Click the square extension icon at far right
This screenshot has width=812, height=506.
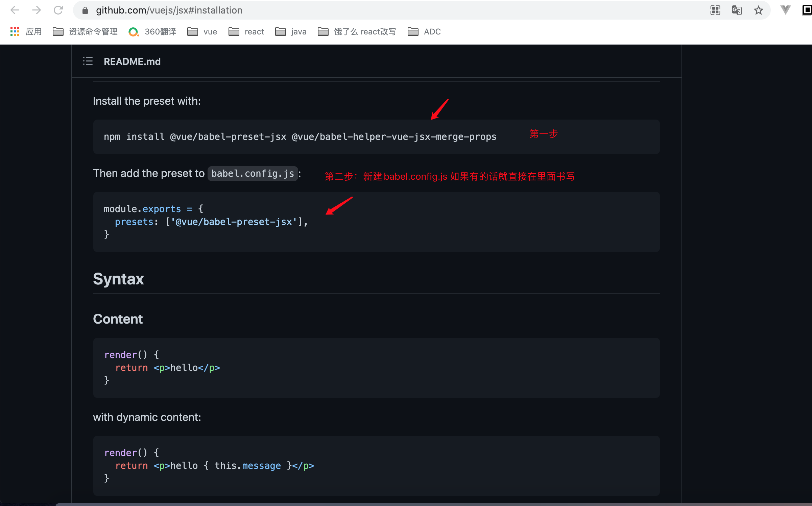pyautogui.click(x=807, y=10)
